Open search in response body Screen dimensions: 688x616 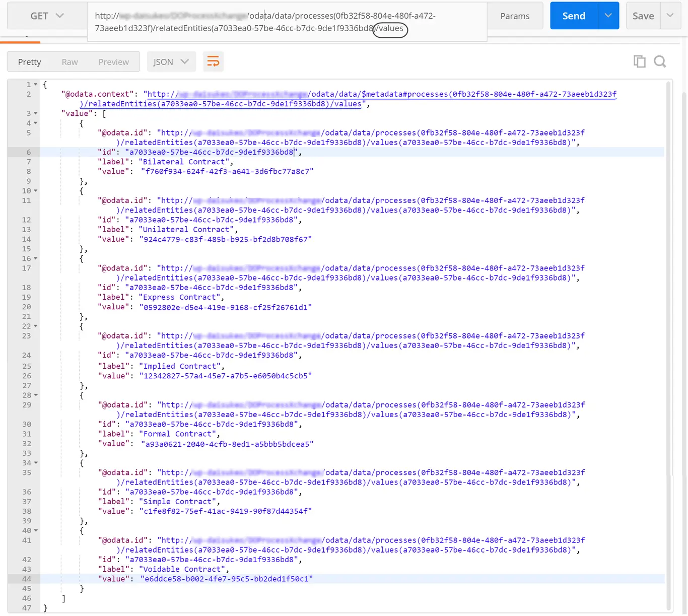point(660,61)
